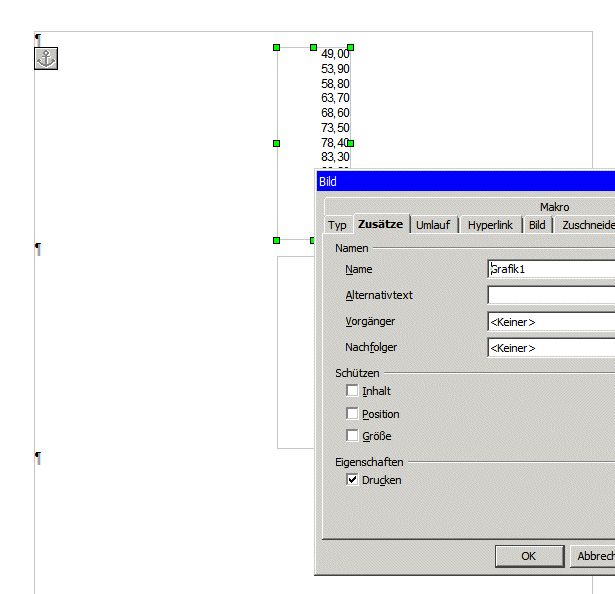Click the top-left green handle of the selected image
Image resolution: width=615 pixels, height=594 pixels.
[276, 47]
